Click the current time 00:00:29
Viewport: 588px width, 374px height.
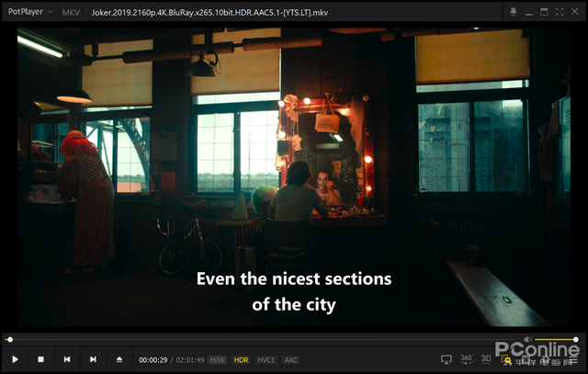click(x=153, y=360)
